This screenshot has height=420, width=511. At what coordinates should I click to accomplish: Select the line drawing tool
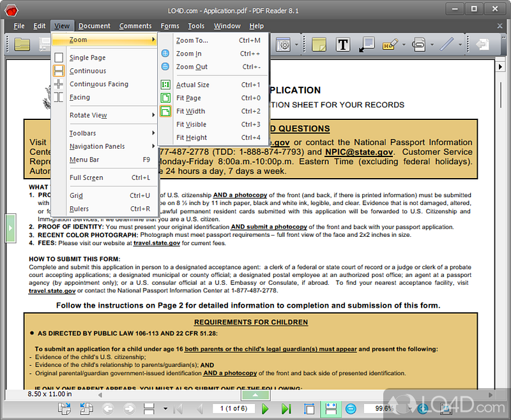pos(446,44)
